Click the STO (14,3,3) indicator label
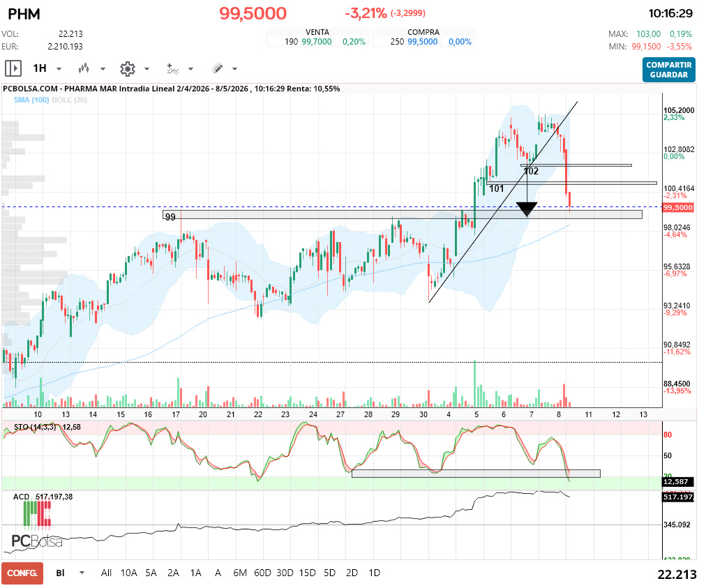 point(35,427)
